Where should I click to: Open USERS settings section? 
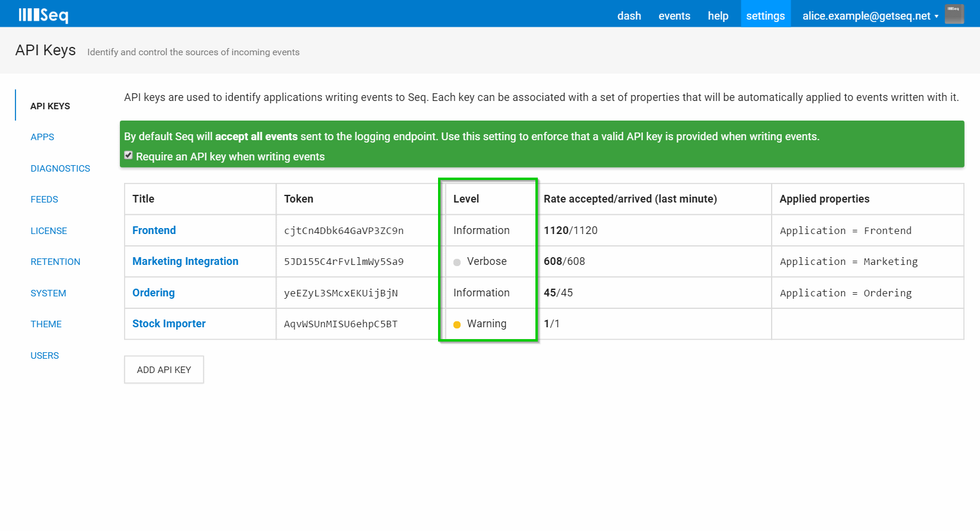(45, 355)
